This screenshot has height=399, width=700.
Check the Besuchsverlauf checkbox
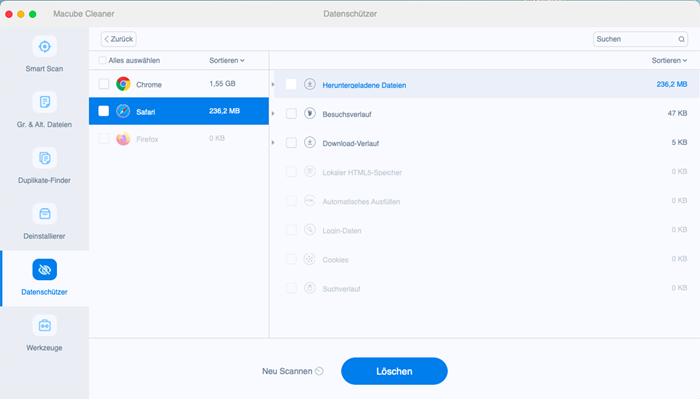pos(291,113)
